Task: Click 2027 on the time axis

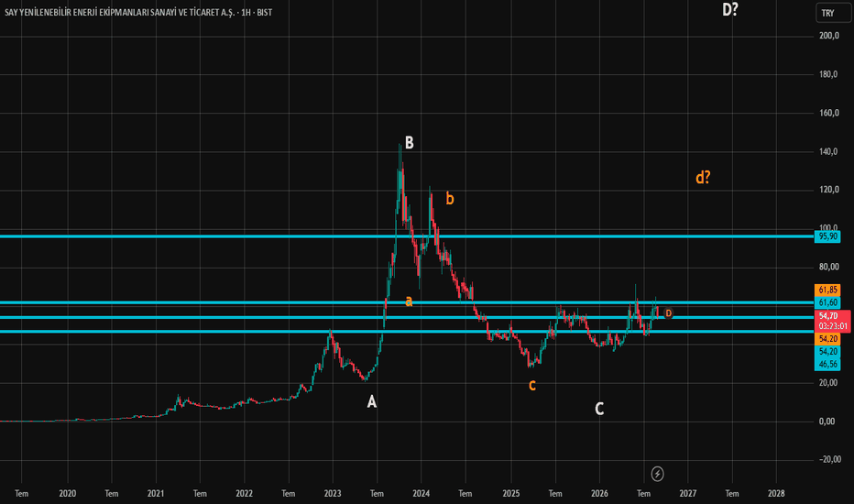Action: pos(688,494)
